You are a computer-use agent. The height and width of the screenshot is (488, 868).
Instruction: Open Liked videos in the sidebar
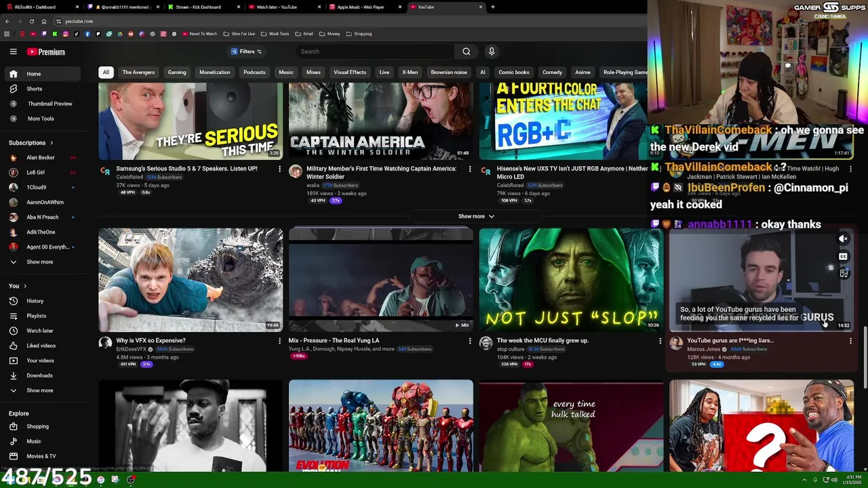[41, 346]
